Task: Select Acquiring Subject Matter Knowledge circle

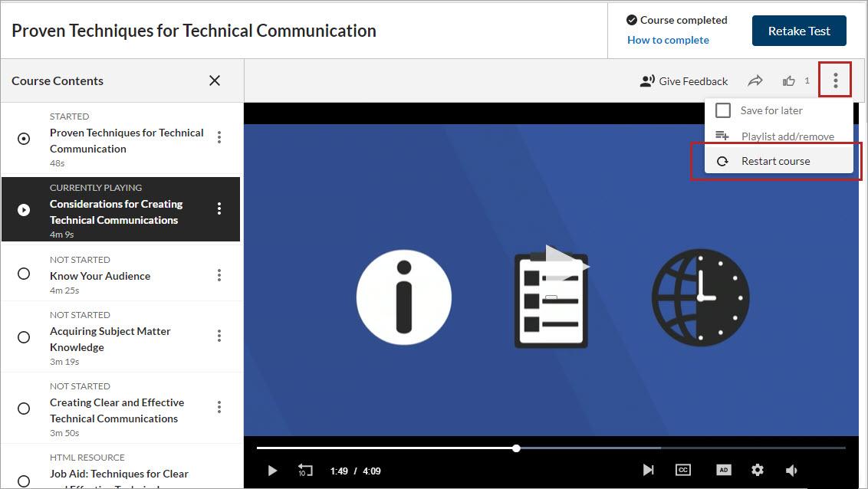Action: click(24, 337)
